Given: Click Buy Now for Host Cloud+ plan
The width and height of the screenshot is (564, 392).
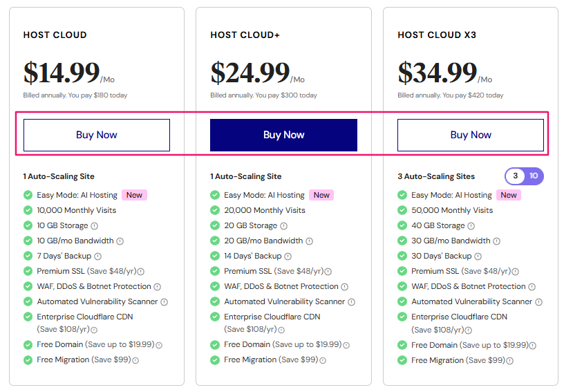Looking at the screenshot, I should (x=283, y=135).
